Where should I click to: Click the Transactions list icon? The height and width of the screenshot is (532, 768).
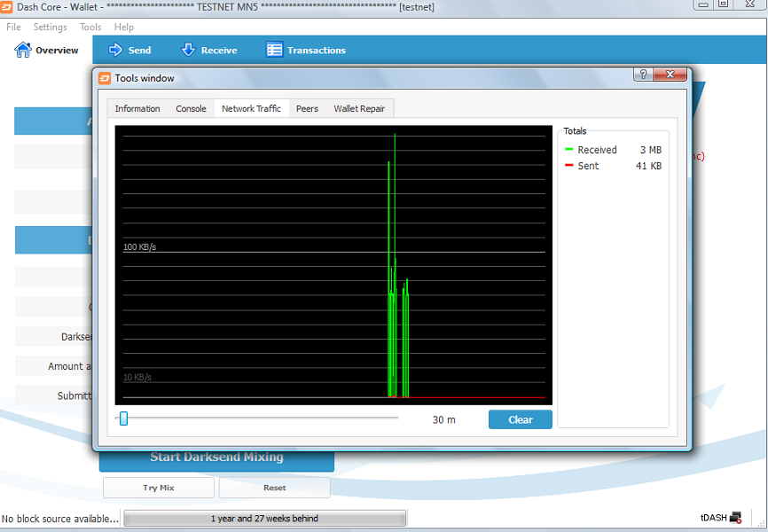[274, 50]
